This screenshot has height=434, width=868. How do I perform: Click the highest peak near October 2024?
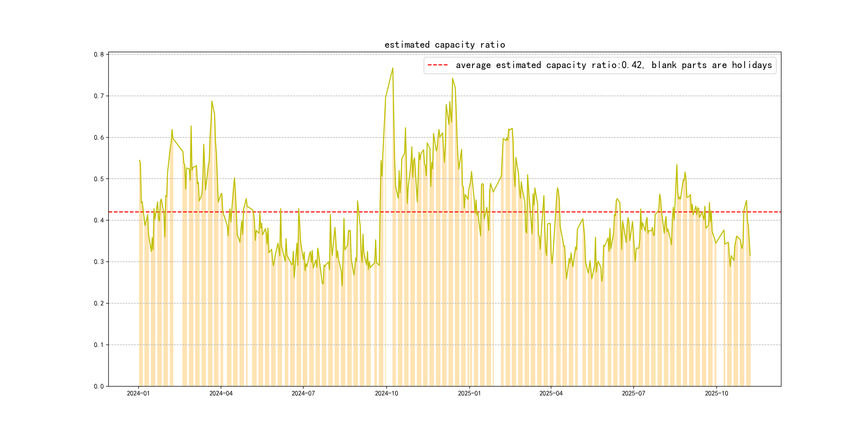392,68
